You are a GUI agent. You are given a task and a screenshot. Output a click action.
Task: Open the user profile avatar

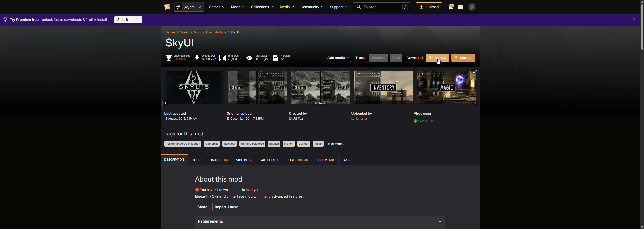(x=472, y=7)
